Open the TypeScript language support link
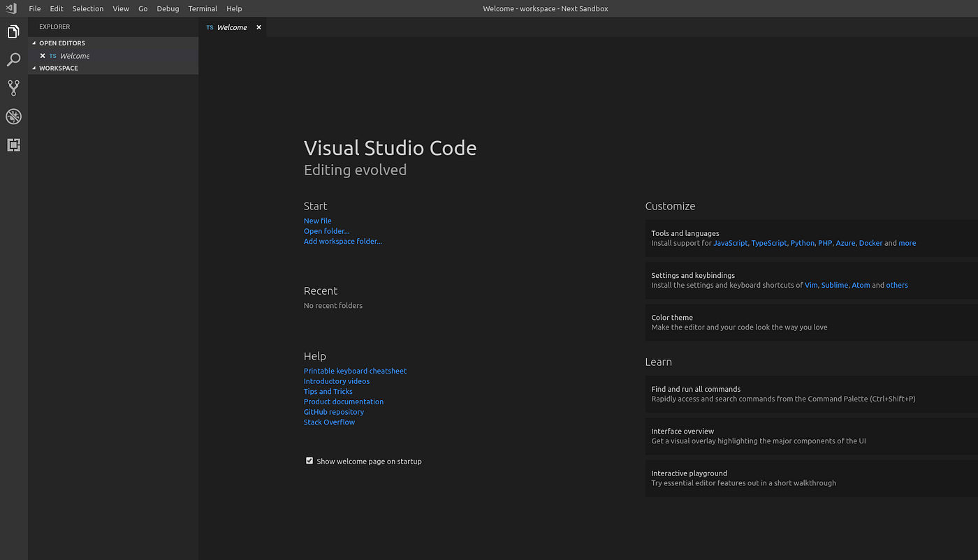978x560 pixels. [x=768, y=243]
